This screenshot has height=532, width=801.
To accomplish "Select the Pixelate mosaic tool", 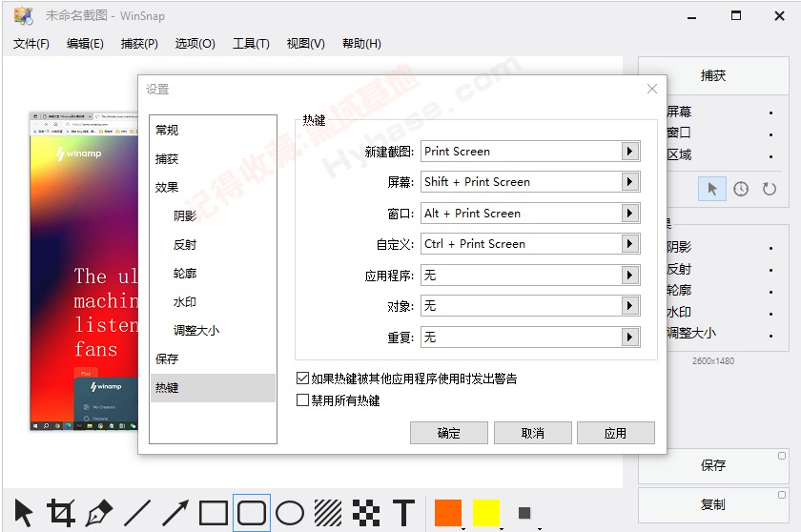I will tap(366, 513).
